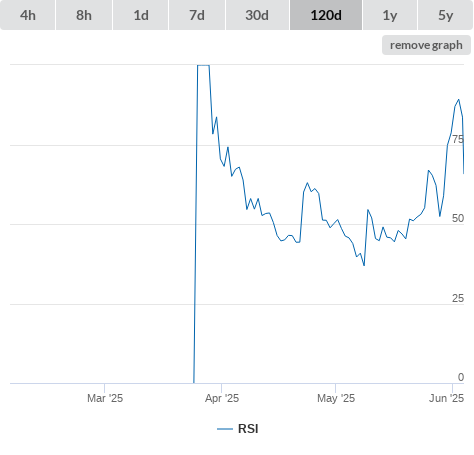474x455 pixels.
Task: Click the 50 value axis label
Action: point(458,218)
